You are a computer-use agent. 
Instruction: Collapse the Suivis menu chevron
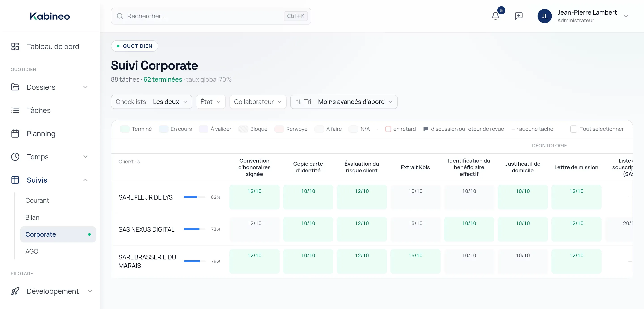coord(85,180)
